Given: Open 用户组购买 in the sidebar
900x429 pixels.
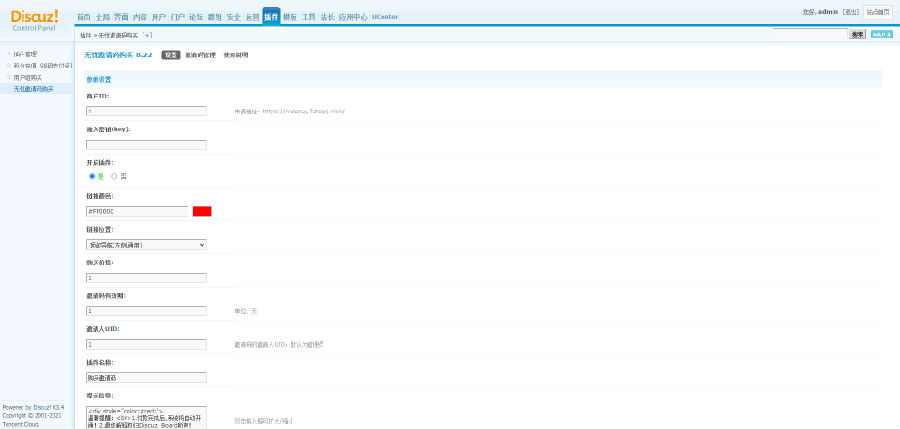Looking at the screenshot, I should point(28,77).
